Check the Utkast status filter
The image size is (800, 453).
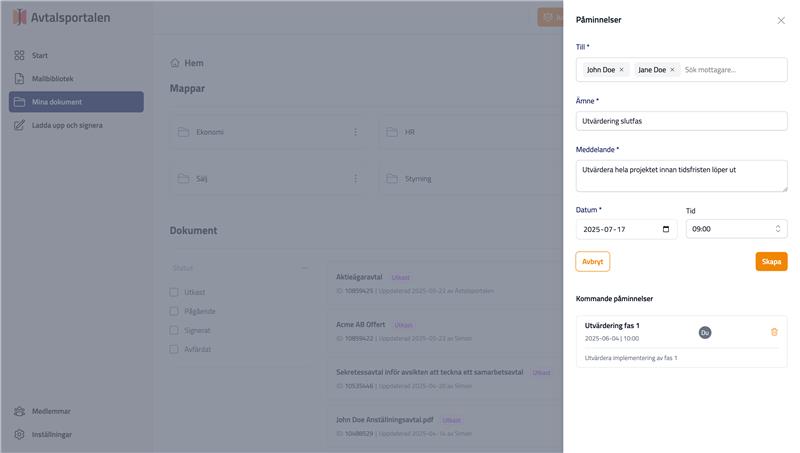coord(174,292)
